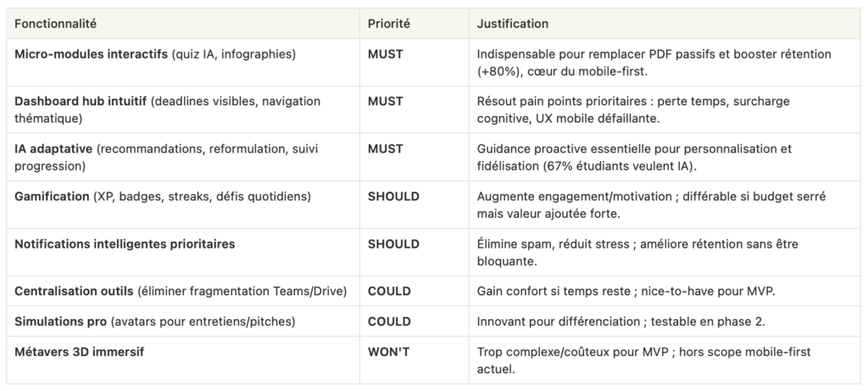Click the WON'T priority cell

pyautogui.click(x=388, y=352)
